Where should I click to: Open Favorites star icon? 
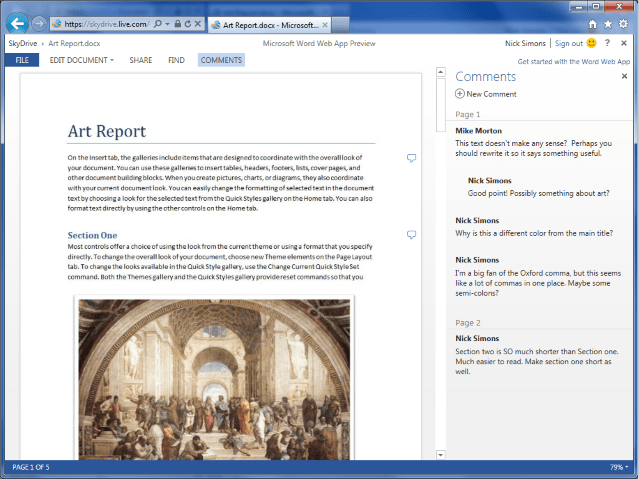click(608, 24)
